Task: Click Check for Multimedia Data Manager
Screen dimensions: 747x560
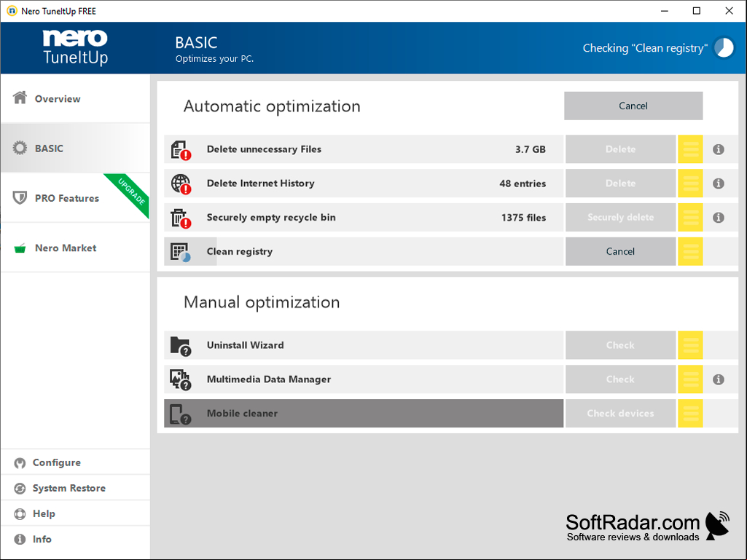Action: (620, 379)
